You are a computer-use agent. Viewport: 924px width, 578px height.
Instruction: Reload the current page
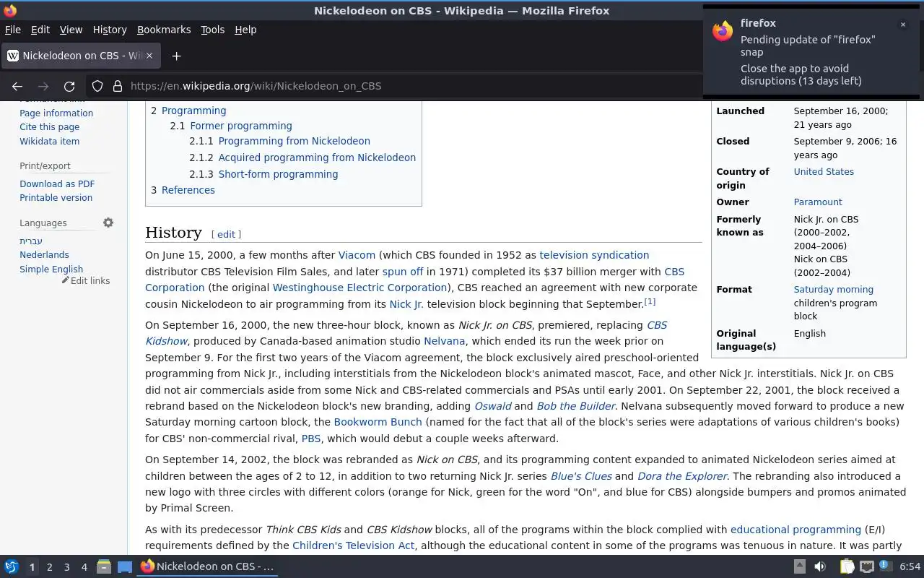click(x=69, y=86)
